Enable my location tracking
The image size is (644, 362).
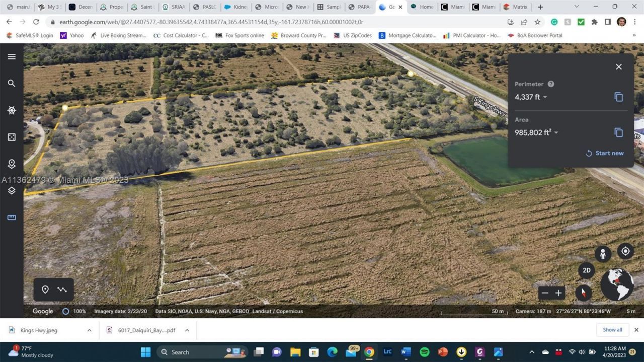click(625, 251)
